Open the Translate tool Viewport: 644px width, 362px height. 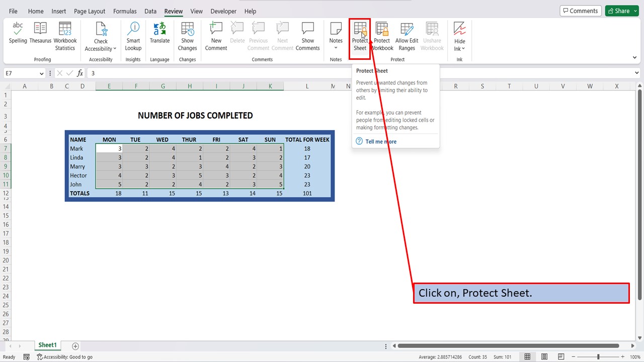pyautogui.click(x=159, y=34)
